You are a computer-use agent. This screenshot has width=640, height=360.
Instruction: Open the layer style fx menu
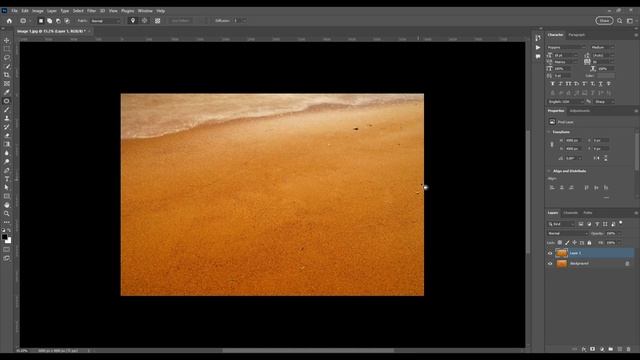coord(584,349)
